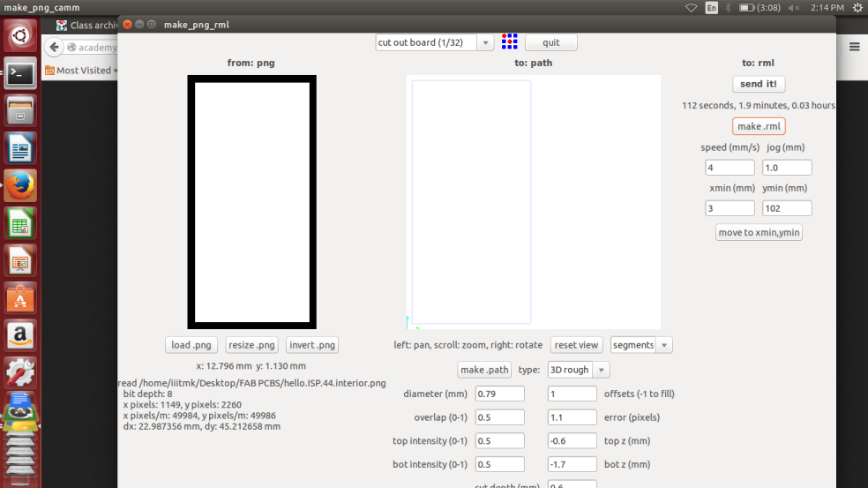868x488 pixels.
Task: Open Ubuntu Dash home launcher
Action: (x=20, y=36)
